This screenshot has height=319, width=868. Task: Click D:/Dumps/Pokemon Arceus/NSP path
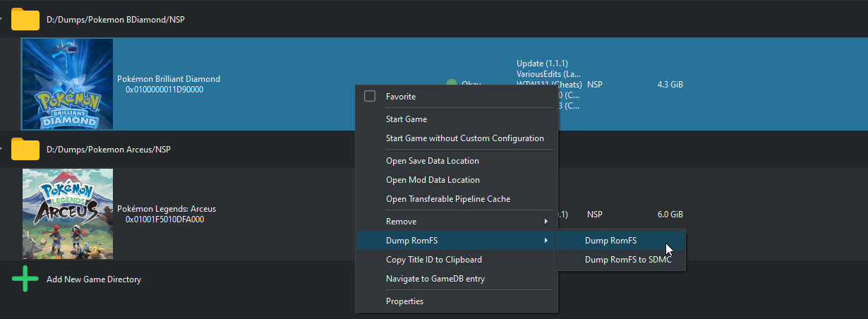click(109, 150)
